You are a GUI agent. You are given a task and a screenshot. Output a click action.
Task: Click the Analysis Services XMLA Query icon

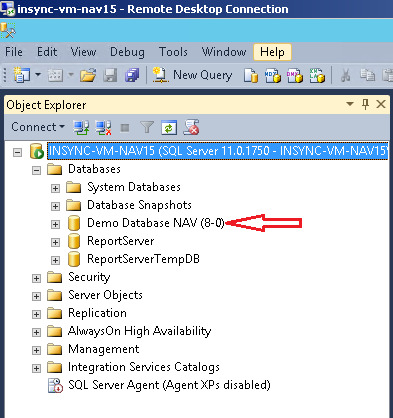click(x=317, y=75)
